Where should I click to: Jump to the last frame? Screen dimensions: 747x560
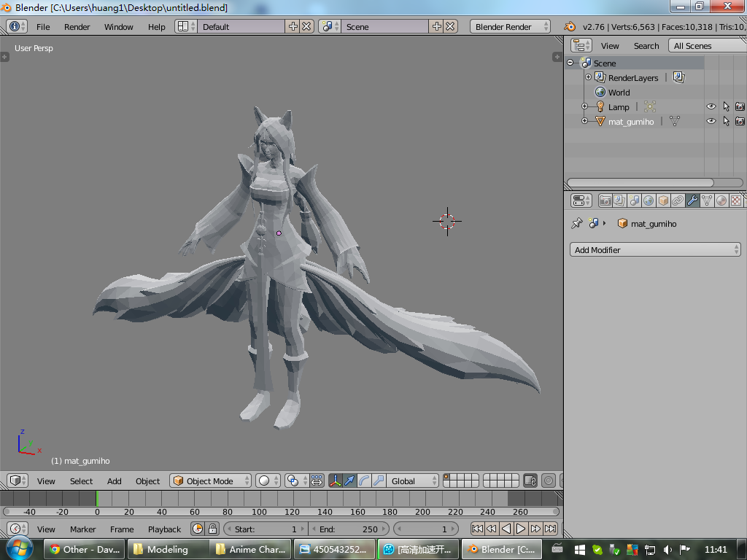(551, 529)
